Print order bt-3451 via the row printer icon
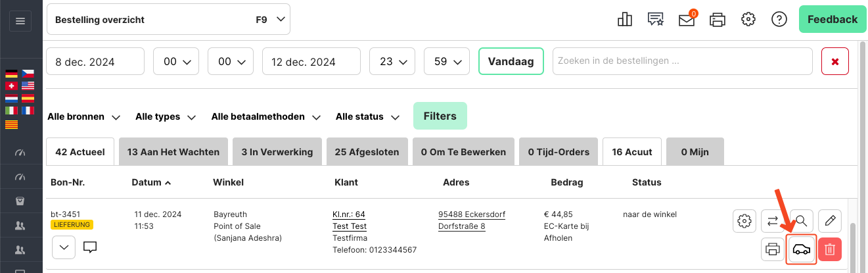868x273 pixels. [x=773, y=249]
